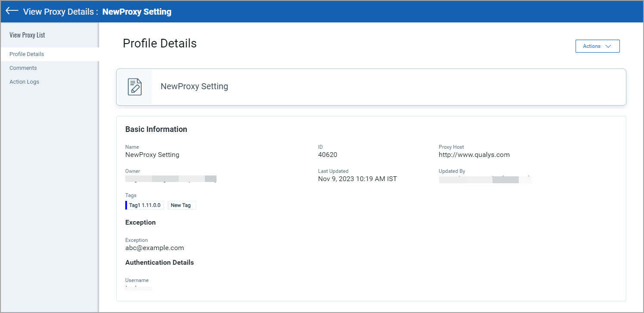
Task: Click the NewProxy Setting profile document icon
Action: (x=135, y=87)
